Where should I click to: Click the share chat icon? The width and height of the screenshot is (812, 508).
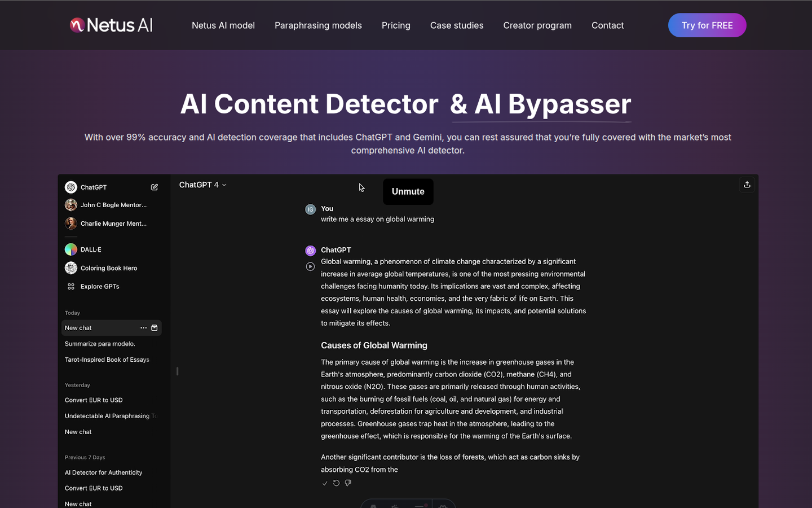[x=747, y=185]
